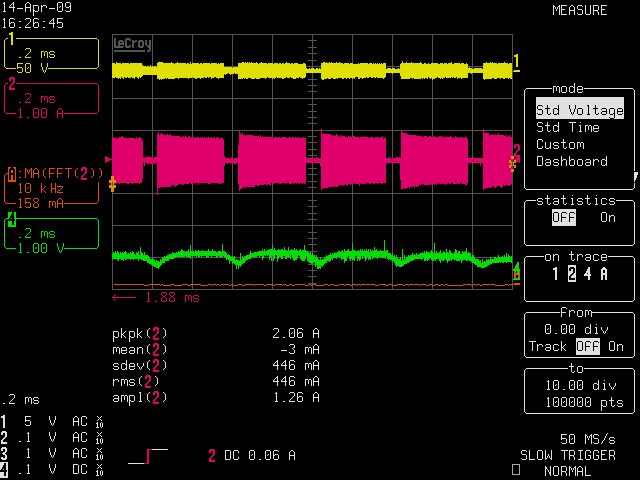
Task: Click the 1.26 A amplitude value
Action: click(x=296, y=397)
